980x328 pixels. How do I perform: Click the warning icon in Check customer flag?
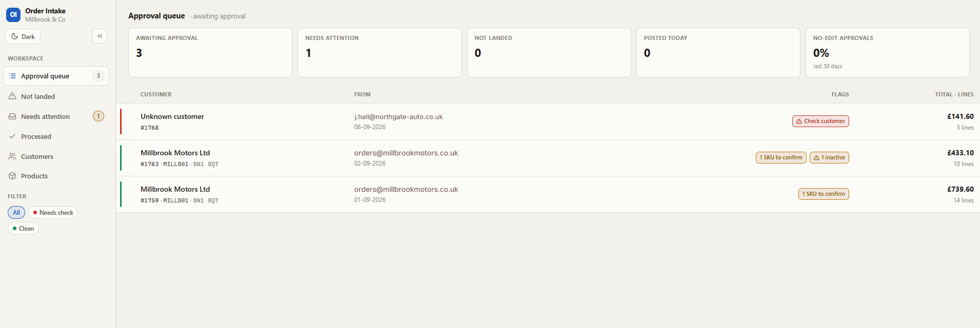tap(799, 121)
